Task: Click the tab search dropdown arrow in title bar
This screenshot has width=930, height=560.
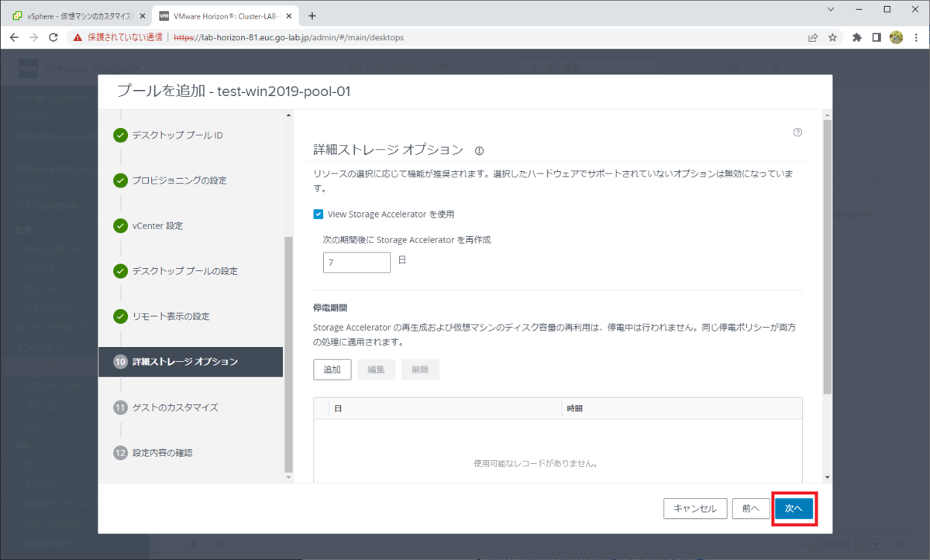Action: point(832,9)
